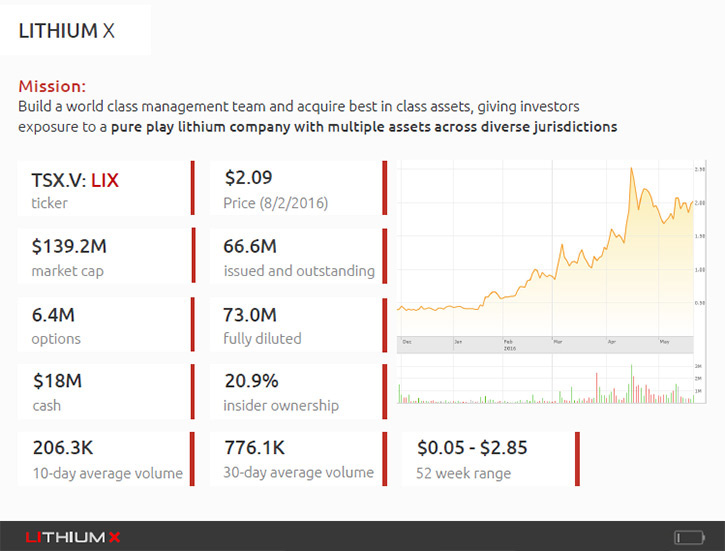This screenshot has height=551, width=725.
Task: Select the Price (8/2/2016) label
Action: coord(276,203)
